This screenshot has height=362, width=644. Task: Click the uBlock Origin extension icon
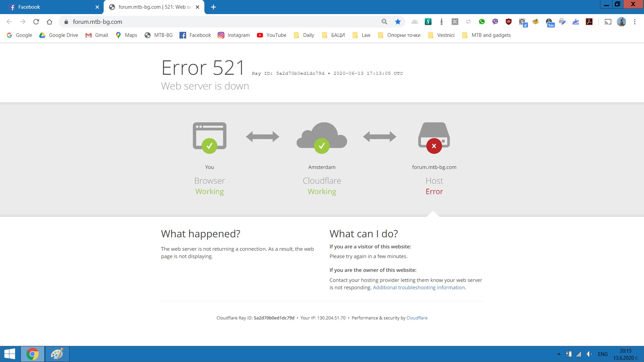coord(508,22)
